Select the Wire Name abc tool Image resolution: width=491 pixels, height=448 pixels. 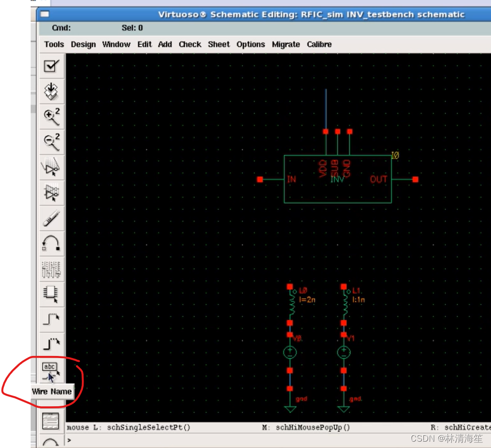[x=52, y=370]
